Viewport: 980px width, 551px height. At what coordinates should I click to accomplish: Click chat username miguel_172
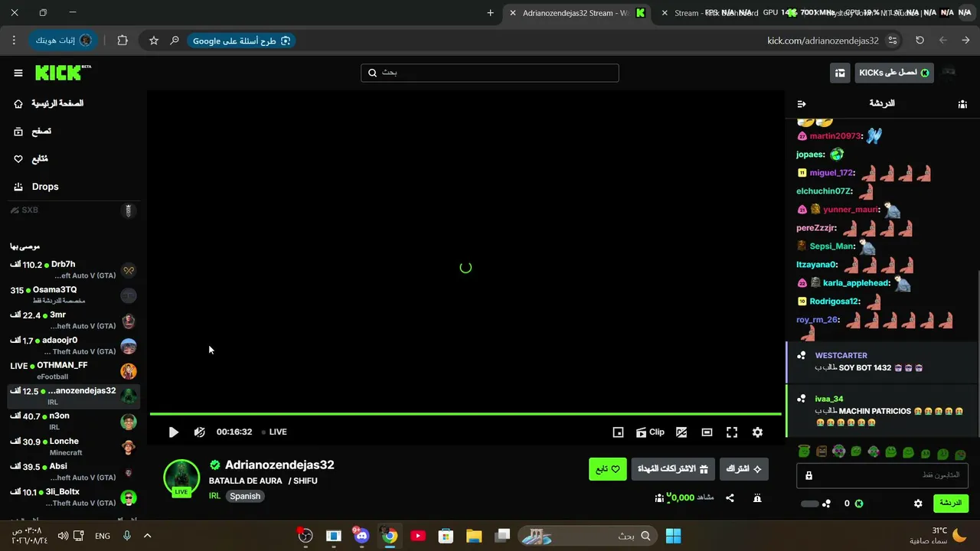pyautogui.click(x=831, y=173)
